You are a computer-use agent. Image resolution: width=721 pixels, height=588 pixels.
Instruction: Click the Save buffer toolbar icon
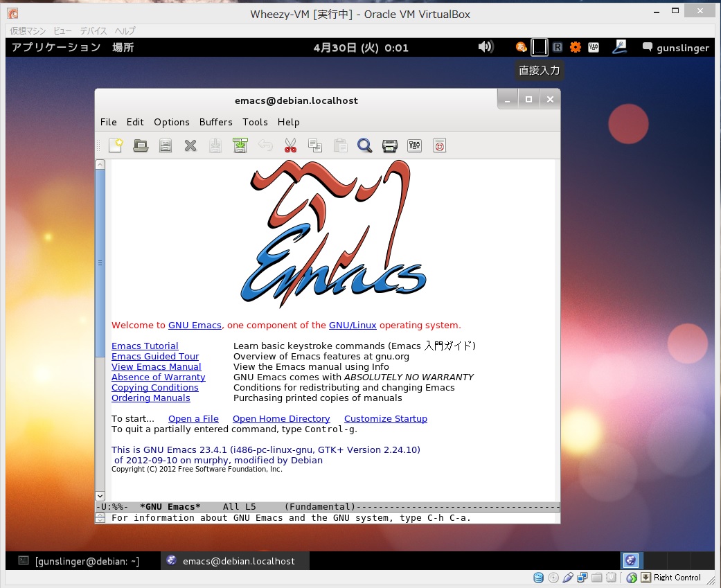[x=215, y=145]
